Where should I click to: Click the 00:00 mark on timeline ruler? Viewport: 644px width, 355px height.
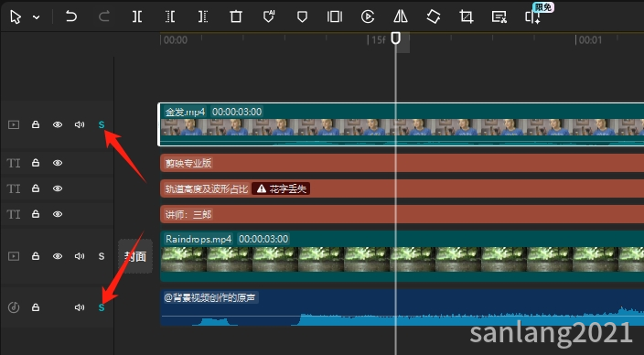point(176,40)
